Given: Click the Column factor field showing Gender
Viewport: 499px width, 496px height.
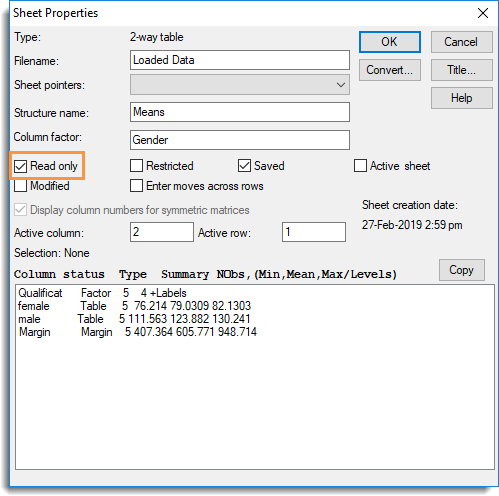Looking at the screenshot, I should 240,140.
